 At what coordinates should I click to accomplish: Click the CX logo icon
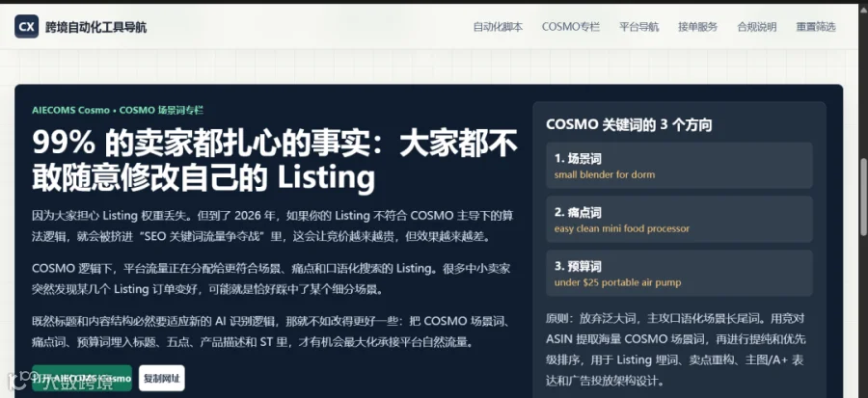coord(27,27)
